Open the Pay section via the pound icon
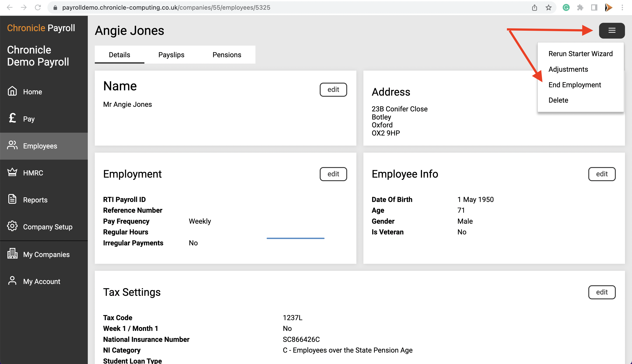Image resolution: width=632 pixels, height=364 pixels. [12, 118]
